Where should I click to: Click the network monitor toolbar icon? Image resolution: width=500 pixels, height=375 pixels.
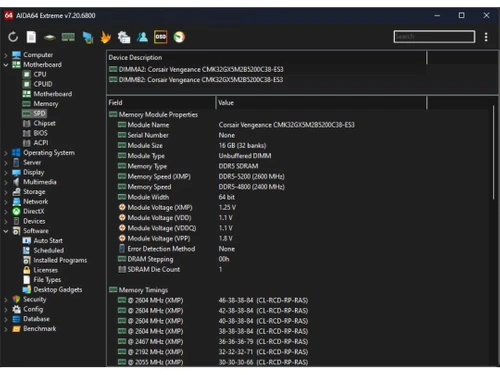tap(88, 37)
